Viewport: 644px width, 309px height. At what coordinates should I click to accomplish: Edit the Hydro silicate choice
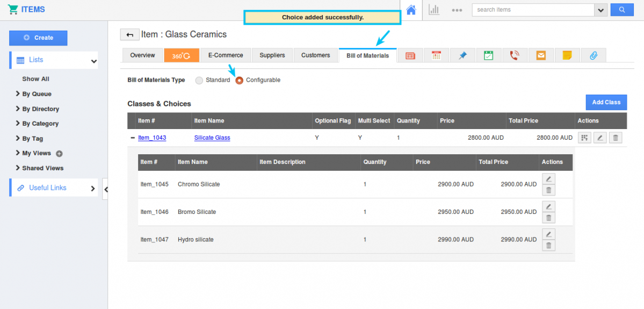click(548, 234)
